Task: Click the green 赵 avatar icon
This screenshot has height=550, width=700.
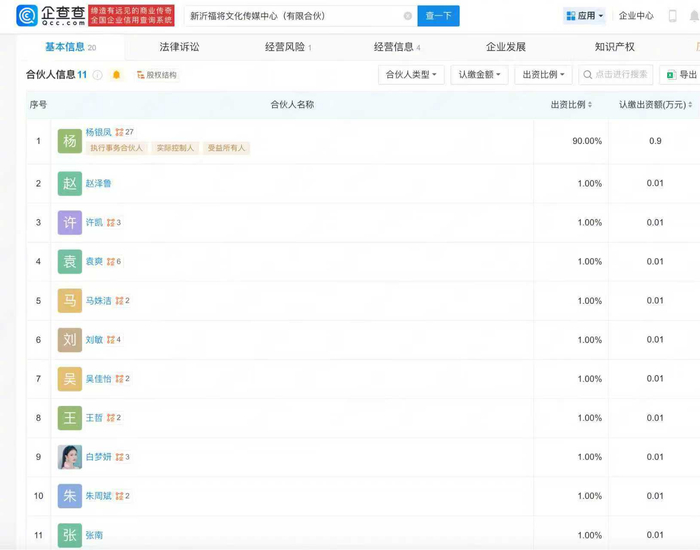Action: click(x=69, y=183)
